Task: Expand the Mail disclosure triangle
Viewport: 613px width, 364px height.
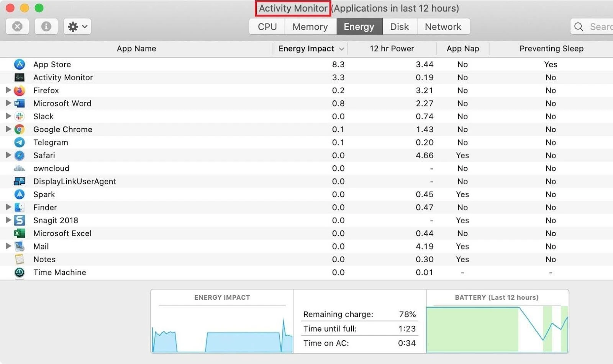Action: 8,246
